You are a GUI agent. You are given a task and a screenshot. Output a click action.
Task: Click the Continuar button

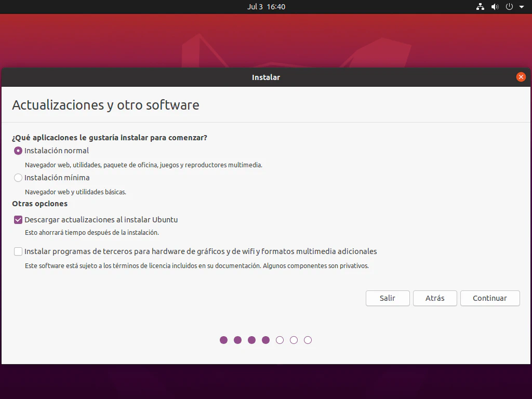490,298
